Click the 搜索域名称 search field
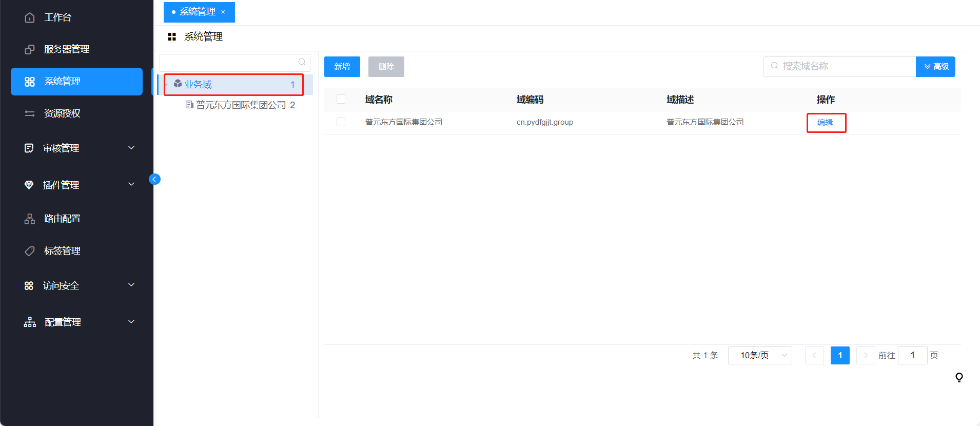This screenshot has width=980, height=426. point(840,67)
